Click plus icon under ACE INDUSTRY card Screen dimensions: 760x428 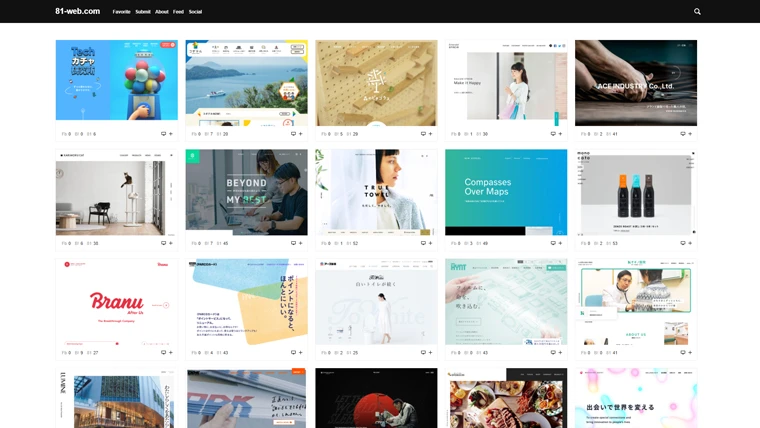coord(690,134)
